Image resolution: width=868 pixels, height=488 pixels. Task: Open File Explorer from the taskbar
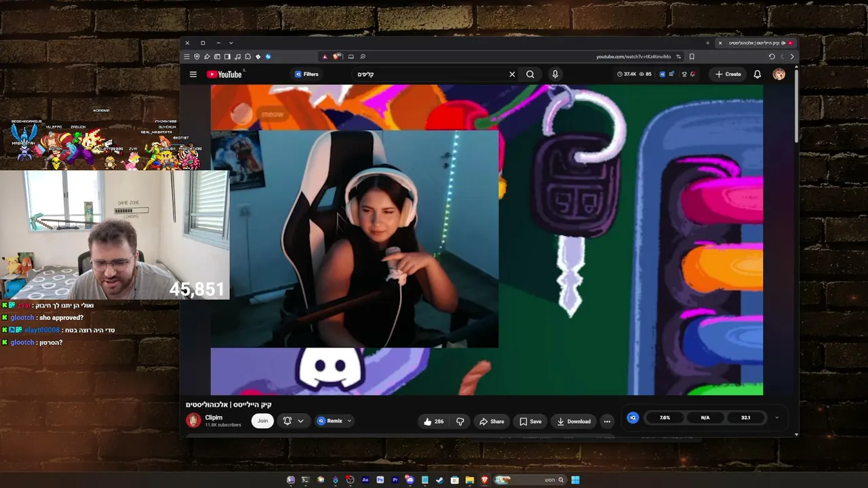click(x=469, y=480)
